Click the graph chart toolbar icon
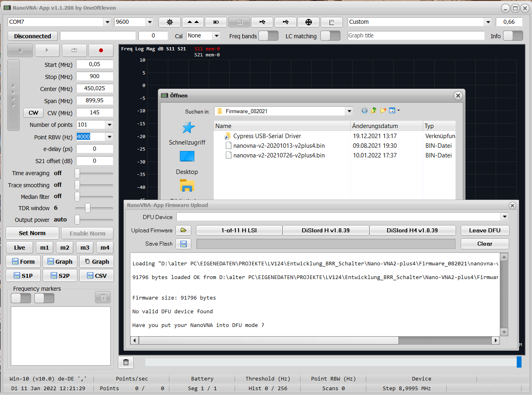The image size is (532, 395). click(x=332, y=22)
